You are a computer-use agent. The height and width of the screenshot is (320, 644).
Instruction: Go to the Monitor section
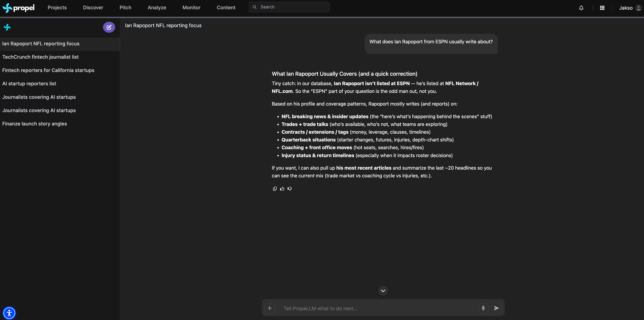(191, 7)
